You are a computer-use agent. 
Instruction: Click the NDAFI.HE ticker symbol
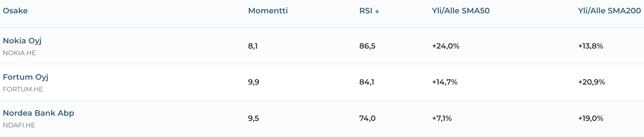pyautogui.click(x=19, y=125)
